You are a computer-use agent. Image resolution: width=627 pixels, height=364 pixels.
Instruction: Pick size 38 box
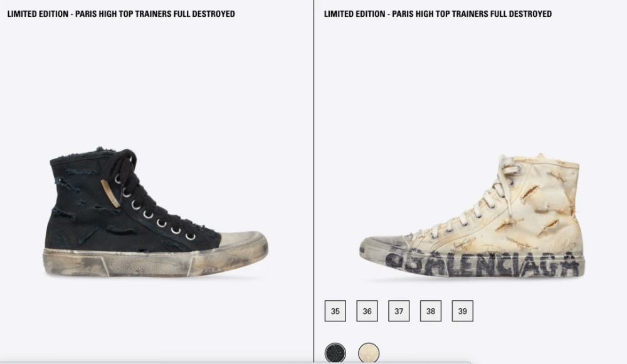[431, 311]
